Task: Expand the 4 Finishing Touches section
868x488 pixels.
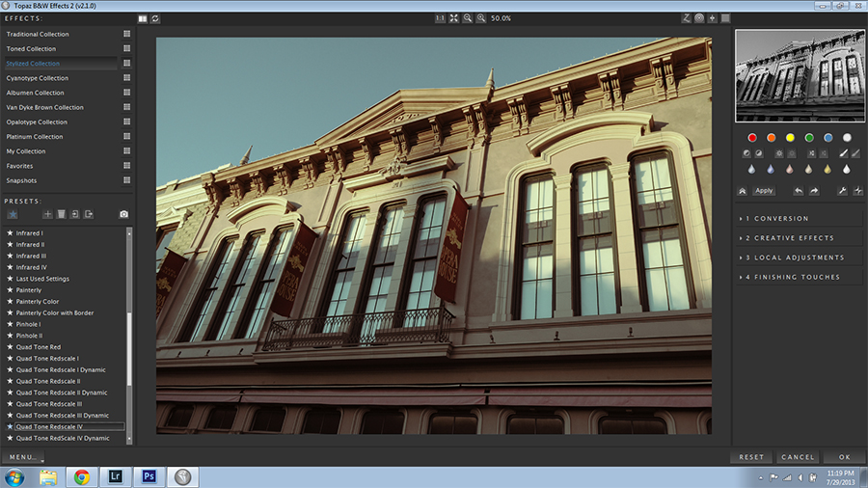Action: (800, 277)
